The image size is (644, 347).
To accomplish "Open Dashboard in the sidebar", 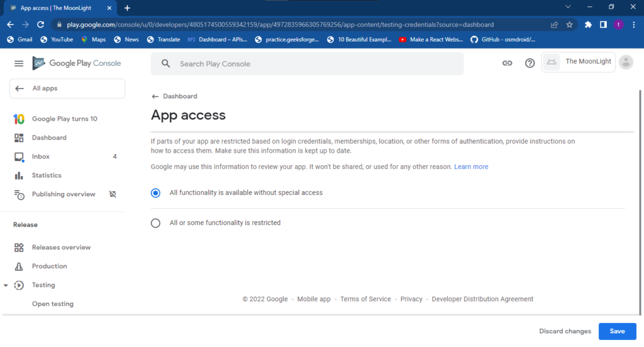I will [x=49, y=138].
